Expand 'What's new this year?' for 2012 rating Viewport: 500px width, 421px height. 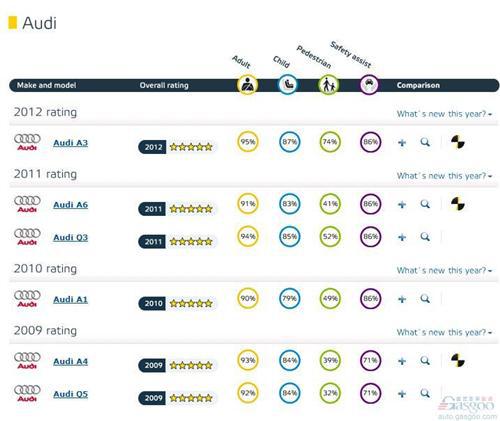444,114
